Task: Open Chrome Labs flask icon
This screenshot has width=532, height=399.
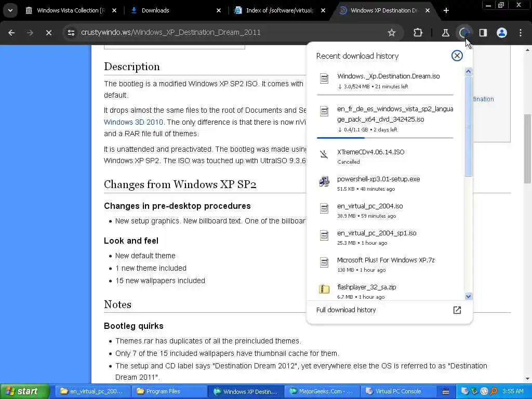Action: pyautogui.click(x=445, y=33)
